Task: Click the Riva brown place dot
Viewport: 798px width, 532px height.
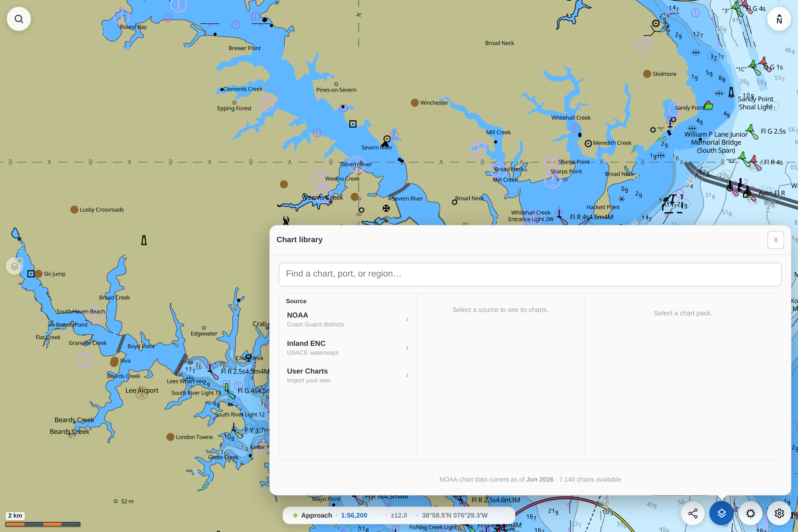Action: tap(114, 362)
